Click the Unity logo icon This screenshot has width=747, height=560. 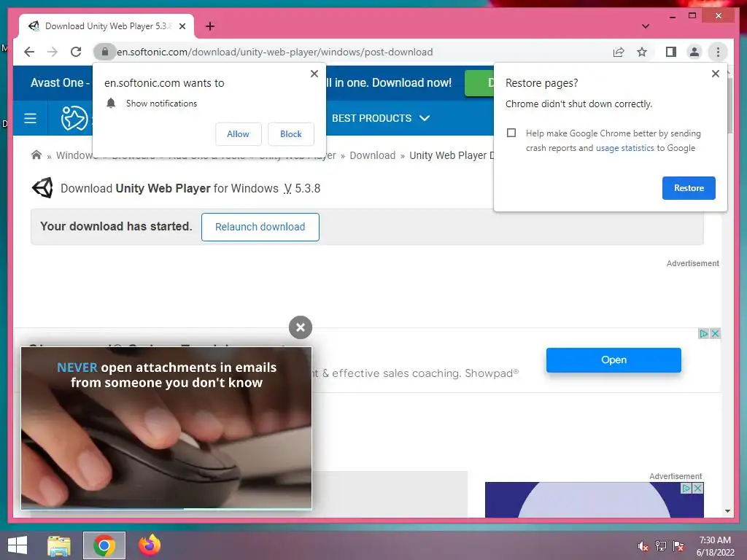coord(42,188)
